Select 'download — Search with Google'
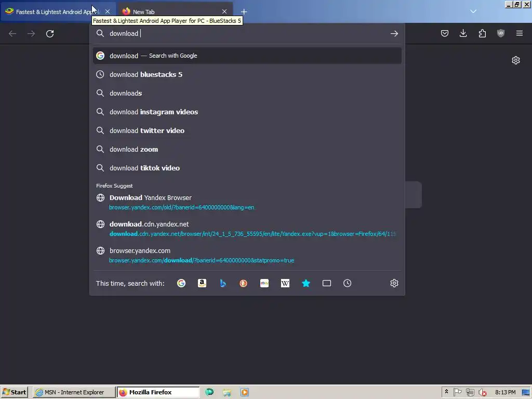Viewport: 532px width, 399px height. point(247,56)
